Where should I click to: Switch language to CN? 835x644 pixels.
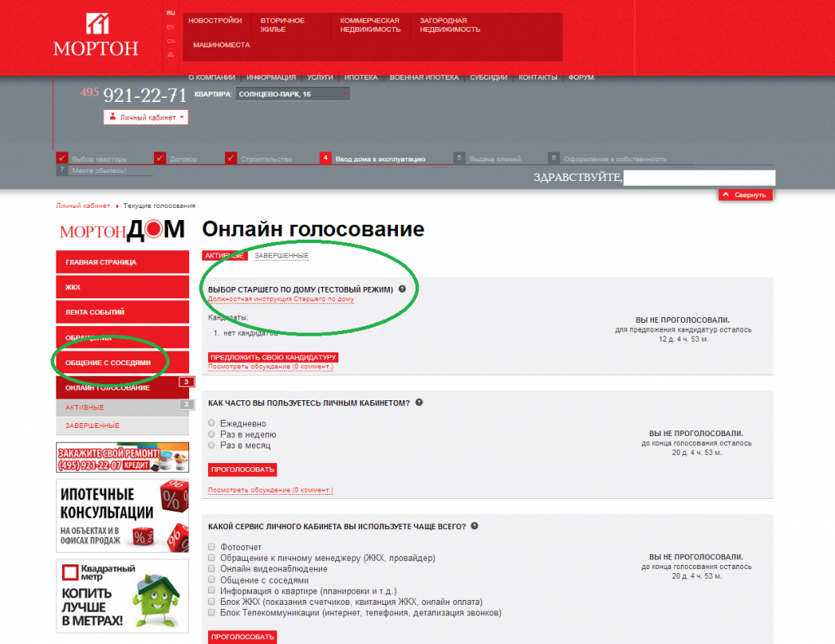[x=170, y=41]
